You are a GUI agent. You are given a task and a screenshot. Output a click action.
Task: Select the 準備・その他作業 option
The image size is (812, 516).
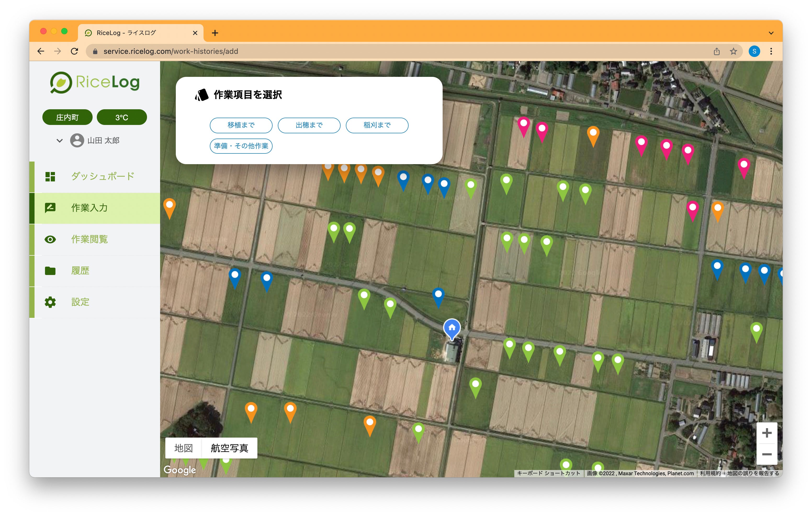[241, 146]
